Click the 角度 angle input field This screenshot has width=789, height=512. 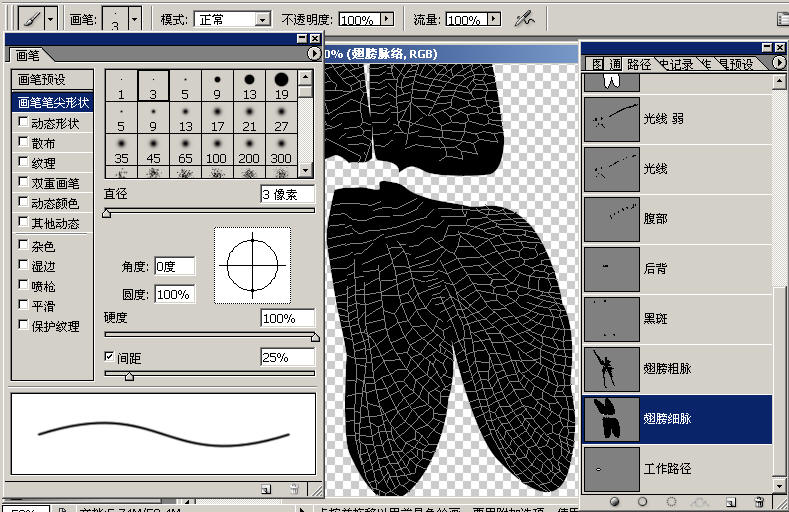pyautogui.click(x=174, y=267)
